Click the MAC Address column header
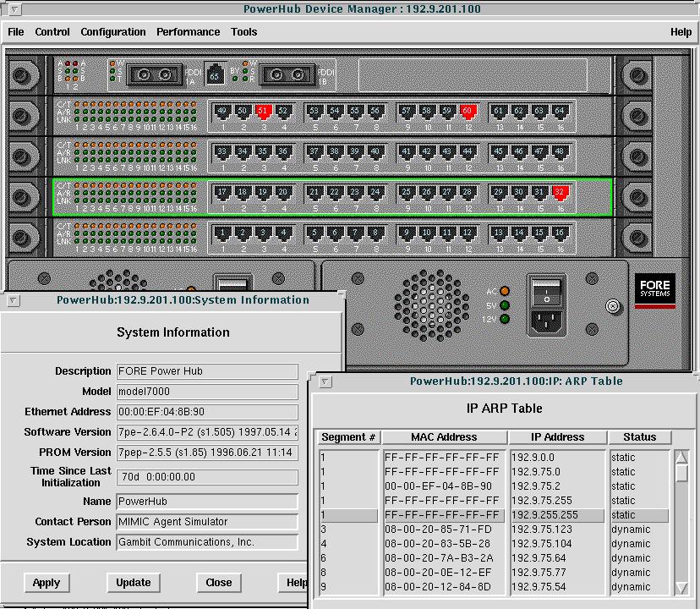 click(444, 437)
